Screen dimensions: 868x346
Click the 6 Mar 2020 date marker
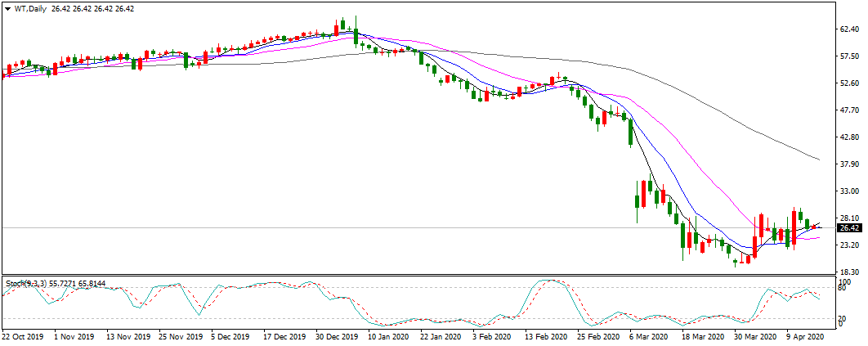[651, 335]
